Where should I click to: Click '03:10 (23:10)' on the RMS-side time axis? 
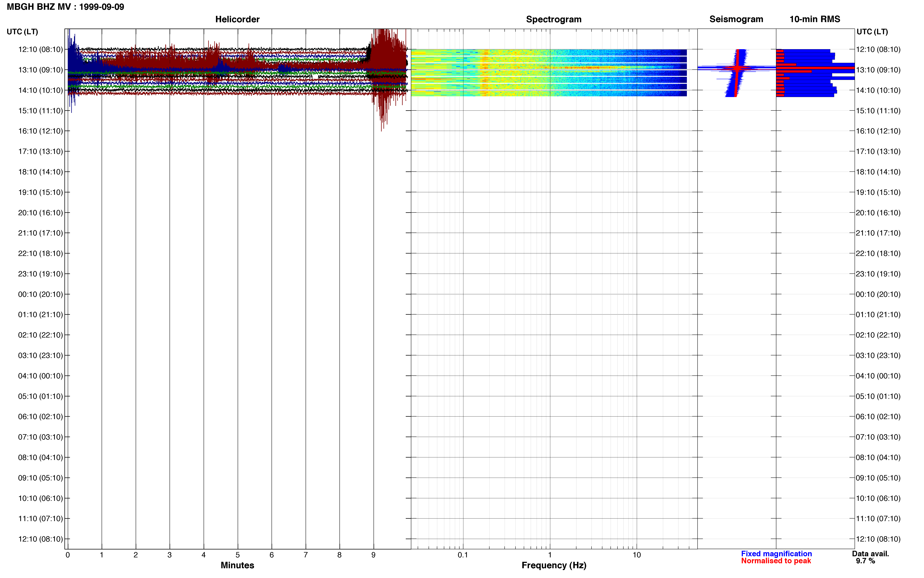click(x=878, y=356)
